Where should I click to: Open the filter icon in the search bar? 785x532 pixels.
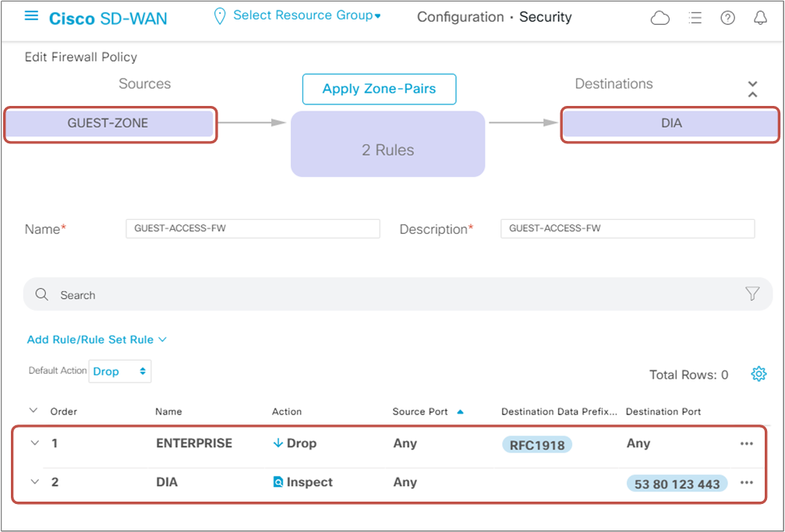point(751,294)
